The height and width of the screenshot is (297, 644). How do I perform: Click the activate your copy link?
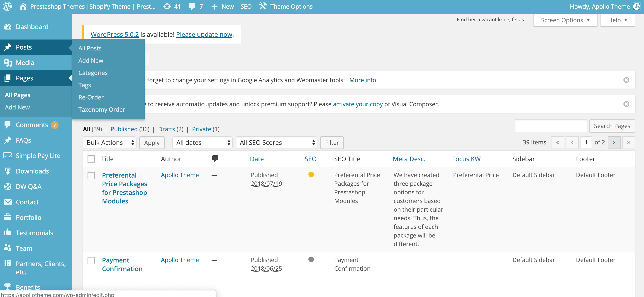(x=358, y=104)
